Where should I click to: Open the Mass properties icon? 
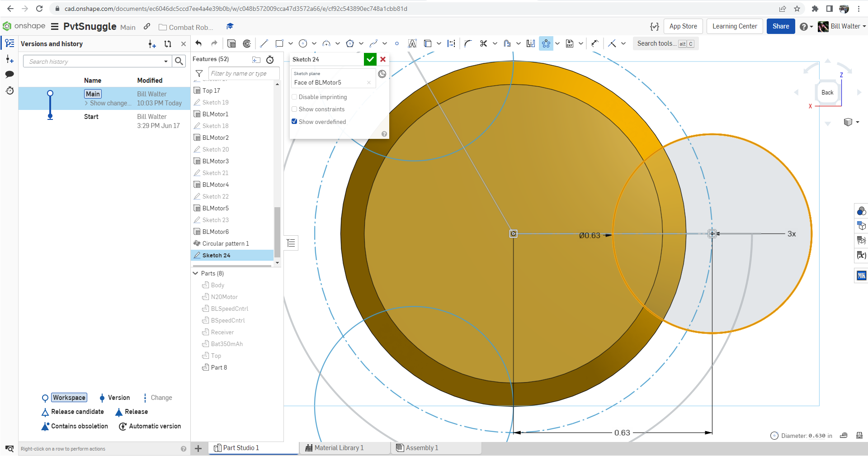(x=859, y=435)
